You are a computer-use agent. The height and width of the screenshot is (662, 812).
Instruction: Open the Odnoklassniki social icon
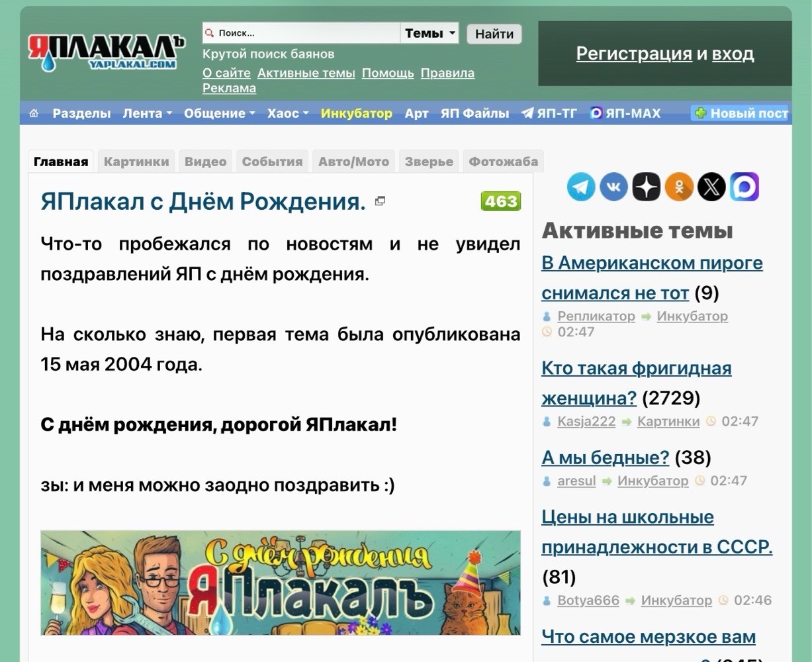[x=679, y=187]
